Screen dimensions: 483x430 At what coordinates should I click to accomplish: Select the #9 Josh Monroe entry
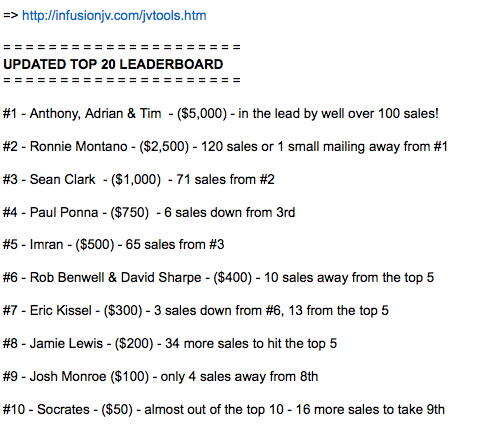(160, 377)
